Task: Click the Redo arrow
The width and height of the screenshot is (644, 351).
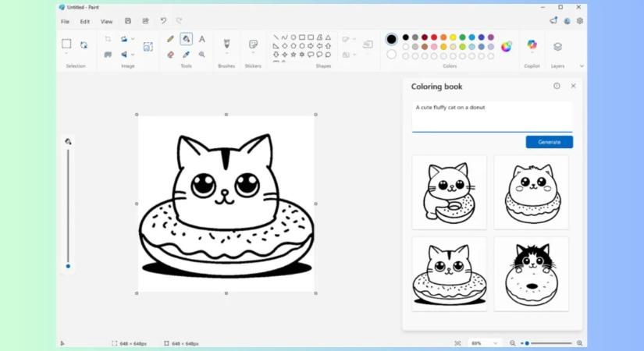Action: tap(179, 21)
